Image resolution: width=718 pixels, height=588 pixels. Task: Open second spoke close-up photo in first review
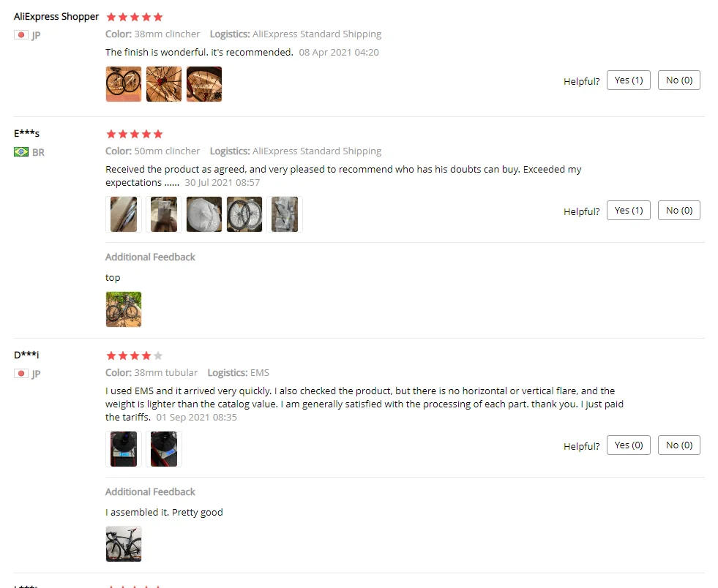click(x=164, y=83)
